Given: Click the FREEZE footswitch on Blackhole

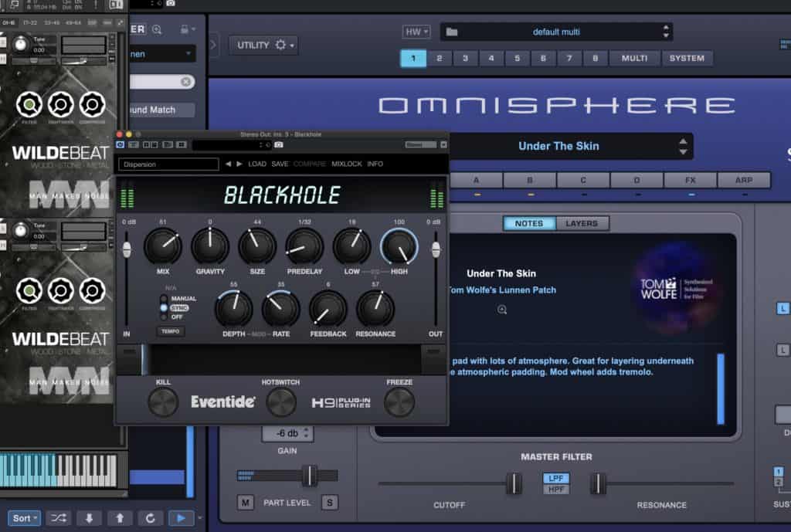Looking at the screenshot, I should (399, 402).
